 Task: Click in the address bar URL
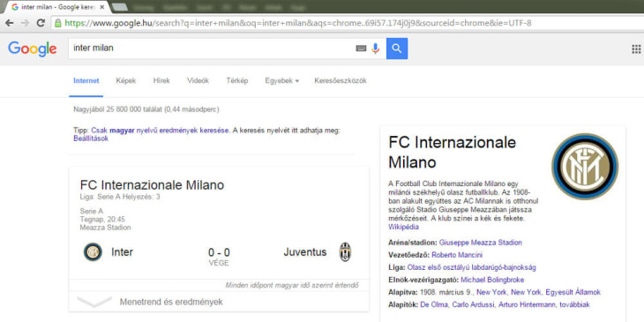[x=298, y=23]
